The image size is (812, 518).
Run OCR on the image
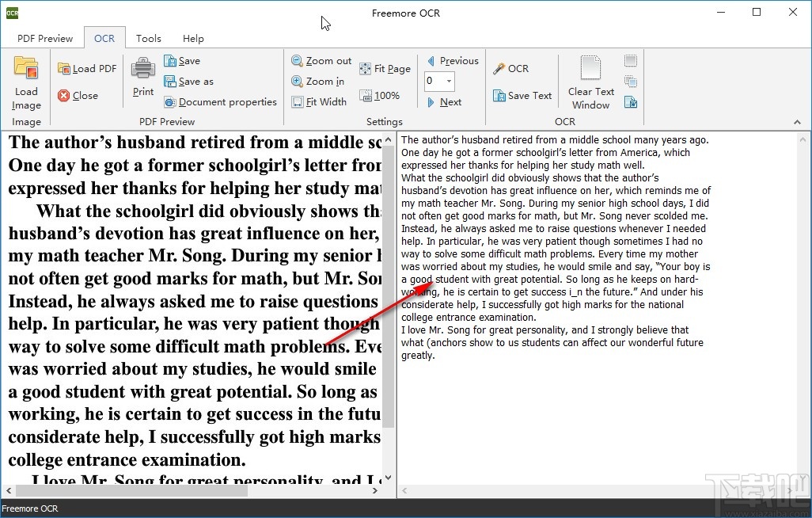click(x=510, y=69)
